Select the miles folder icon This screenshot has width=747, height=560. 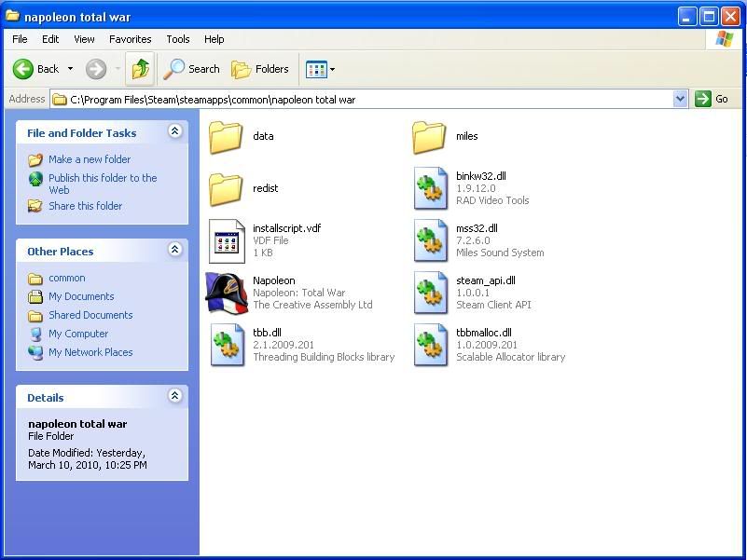(429, 137)
